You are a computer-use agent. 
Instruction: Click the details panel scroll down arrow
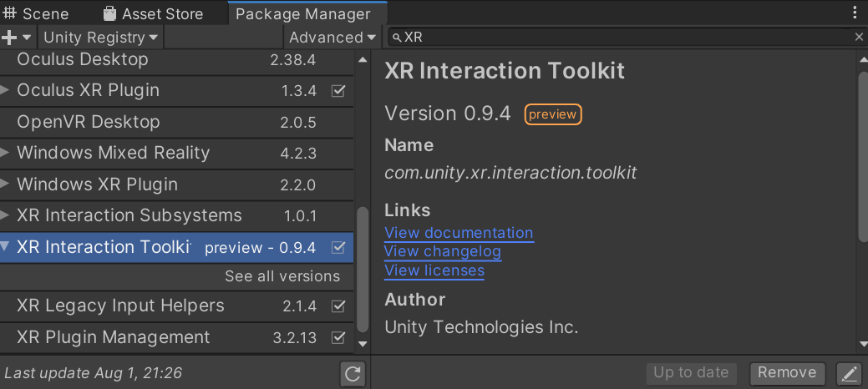point(863,344)
